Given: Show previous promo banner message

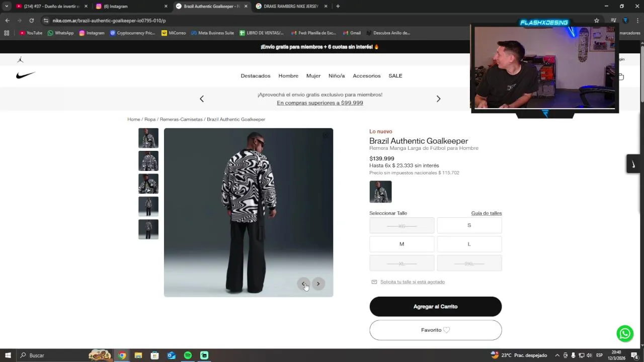Looking at the screenshot, I should click(202, 99).
